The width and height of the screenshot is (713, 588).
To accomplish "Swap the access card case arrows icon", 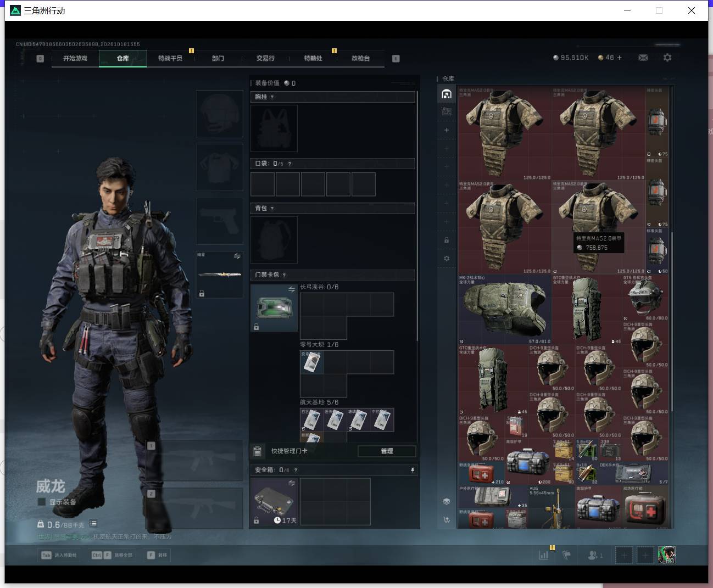I will click(x=292, y=289).
